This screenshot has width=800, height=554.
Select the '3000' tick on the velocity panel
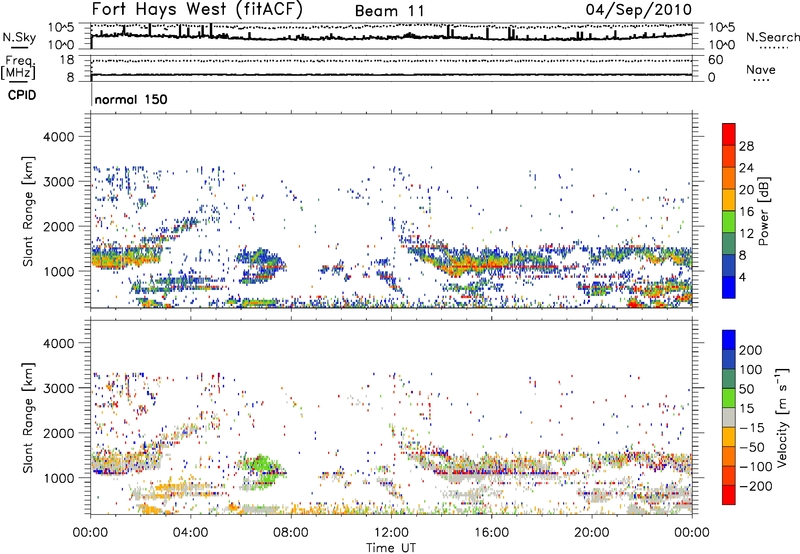click(58, 388)
